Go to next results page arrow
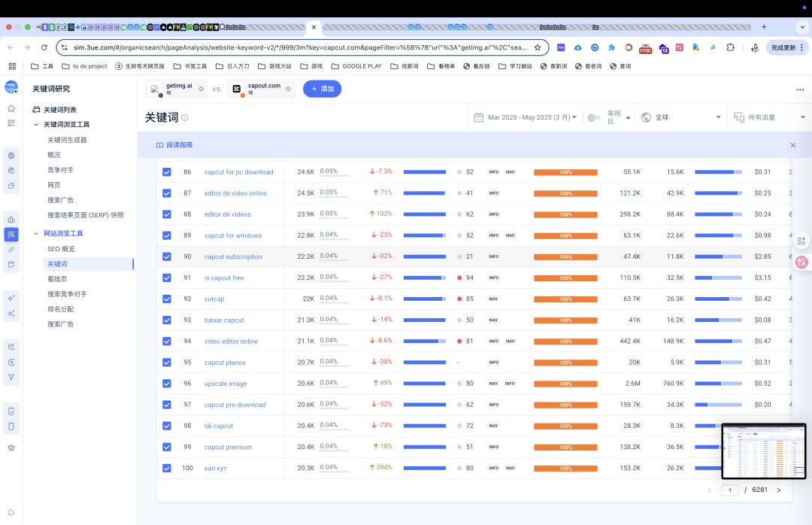This screenshot has height=525, width=812. 778,490
